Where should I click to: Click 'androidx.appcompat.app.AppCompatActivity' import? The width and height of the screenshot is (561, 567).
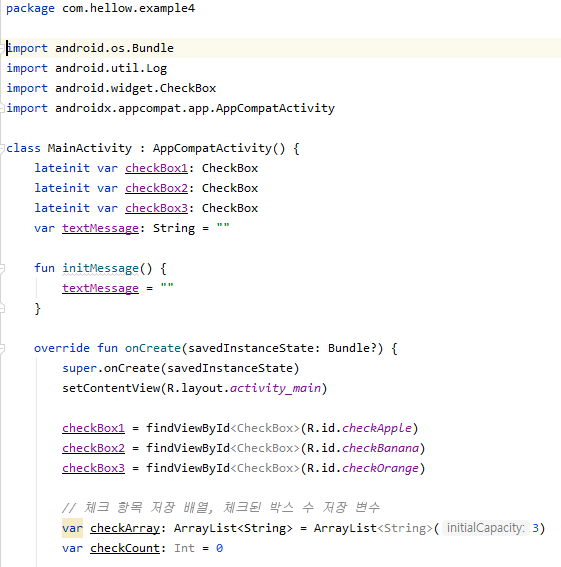(195, 108)
